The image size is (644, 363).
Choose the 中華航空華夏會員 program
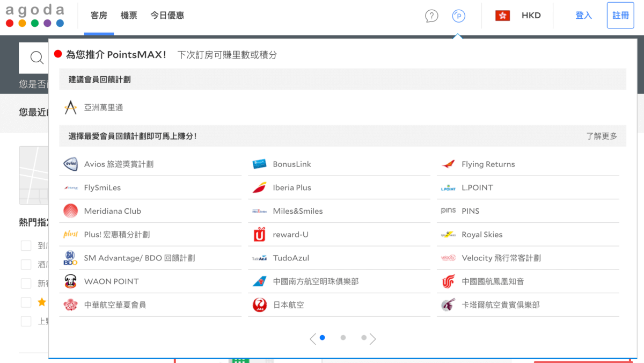115,305
